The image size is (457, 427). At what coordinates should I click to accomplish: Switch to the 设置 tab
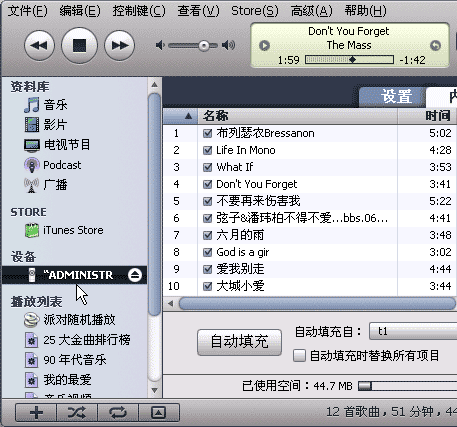[x=393, y=97]
